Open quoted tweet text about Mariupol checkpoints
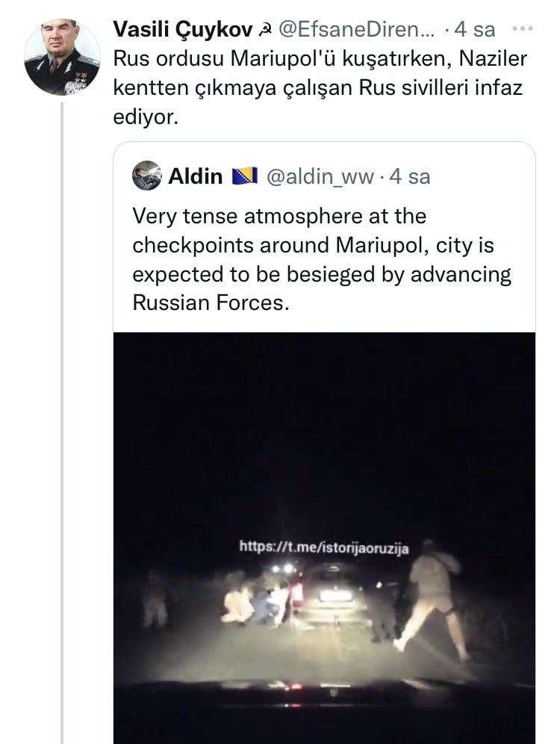Screen dimensions: 560x744 322,259
